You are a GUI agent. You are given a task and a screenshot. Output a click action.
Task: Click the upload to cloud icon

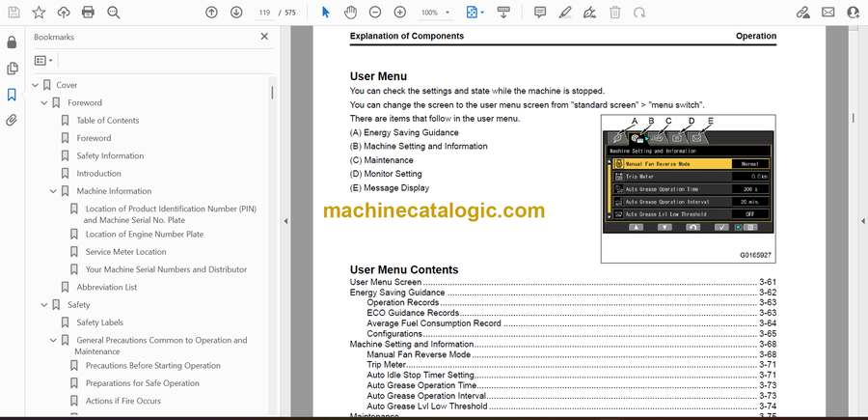(x=64, y=13)
